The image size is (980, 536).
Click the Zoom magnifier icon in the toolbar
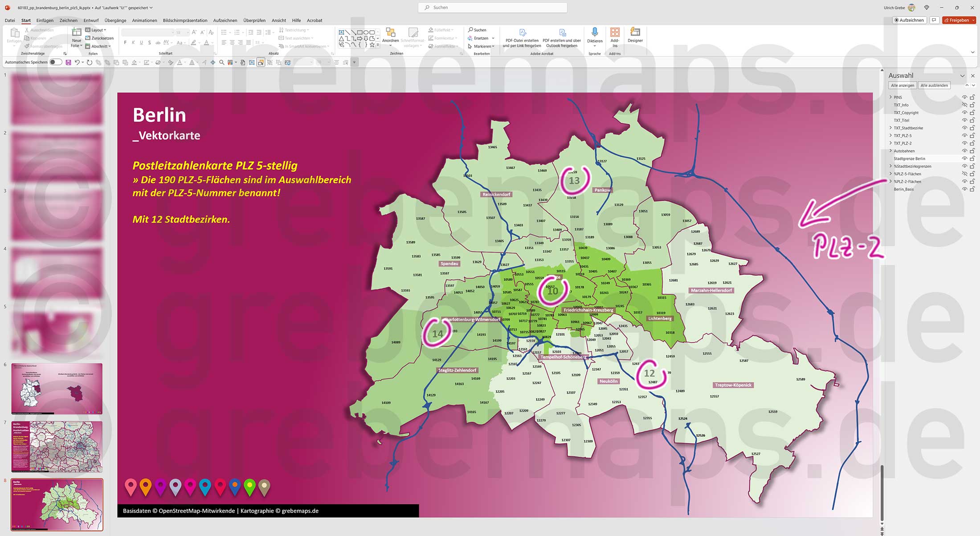(221, 62)
